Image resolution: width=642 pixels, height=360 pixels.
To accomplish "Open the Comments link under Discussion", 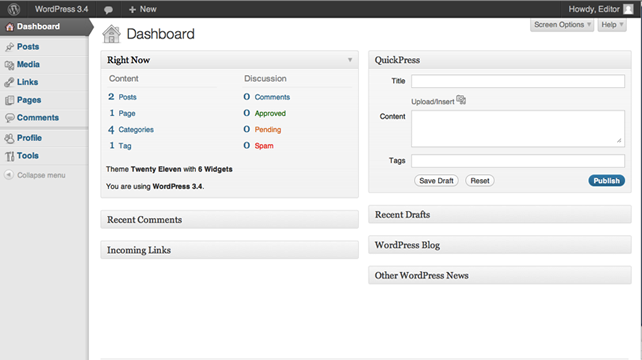I will coord(272,97).
